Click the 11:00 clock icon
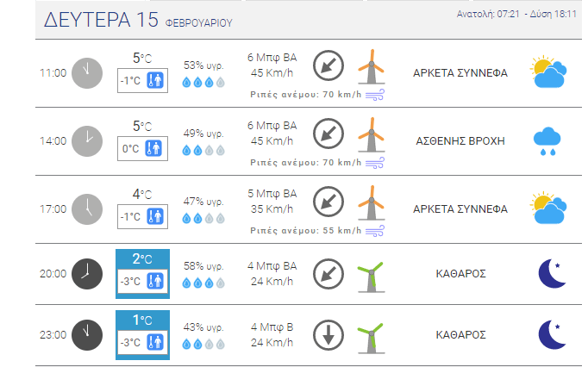 coord(85,73)
